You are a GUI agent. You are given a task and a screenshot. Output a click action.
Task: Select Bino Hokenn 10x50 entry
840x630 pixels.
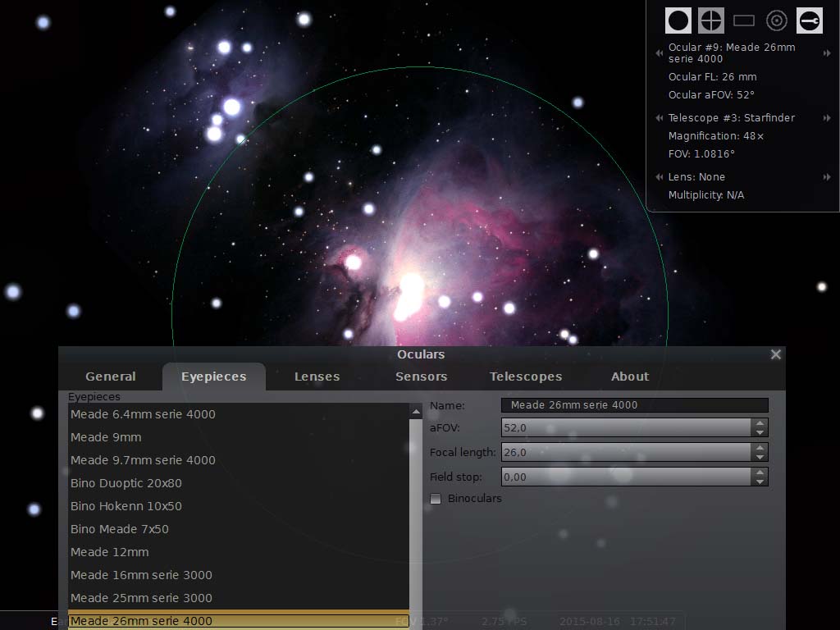tap(239, 506)
